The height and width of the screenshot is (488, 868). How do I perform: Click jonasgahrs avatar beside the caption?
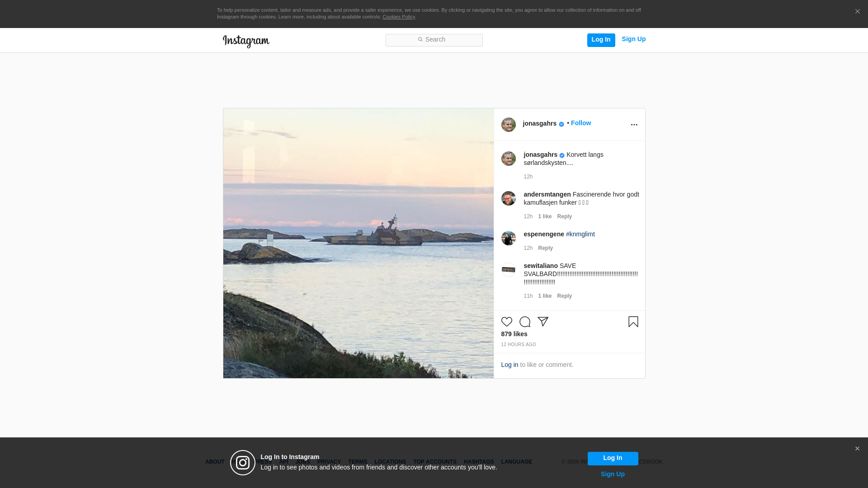(508, 159)
